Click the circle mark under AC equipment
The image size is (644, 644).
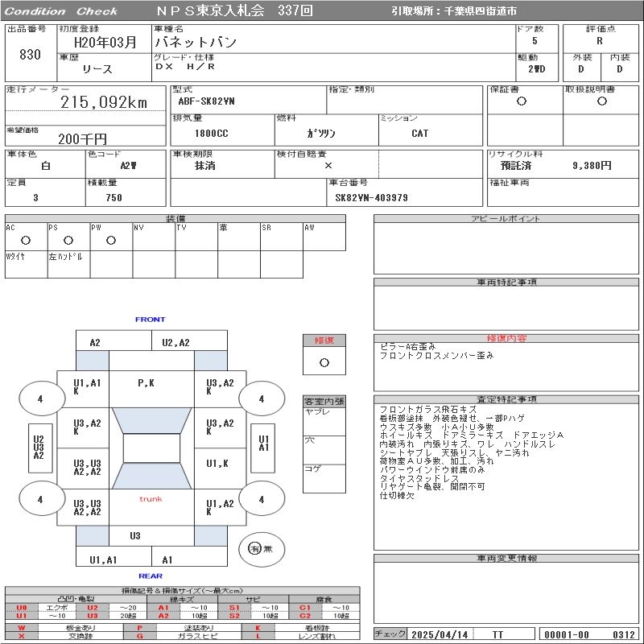26,240
